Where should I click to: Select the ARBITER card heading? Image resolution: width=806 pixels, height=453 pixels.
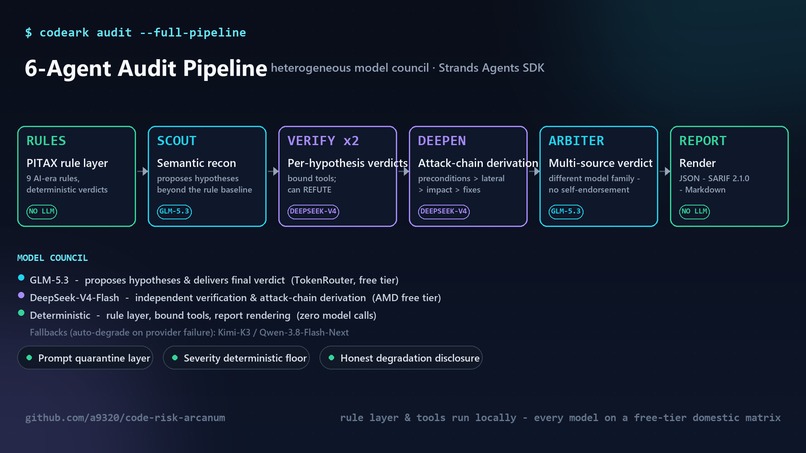576,141
